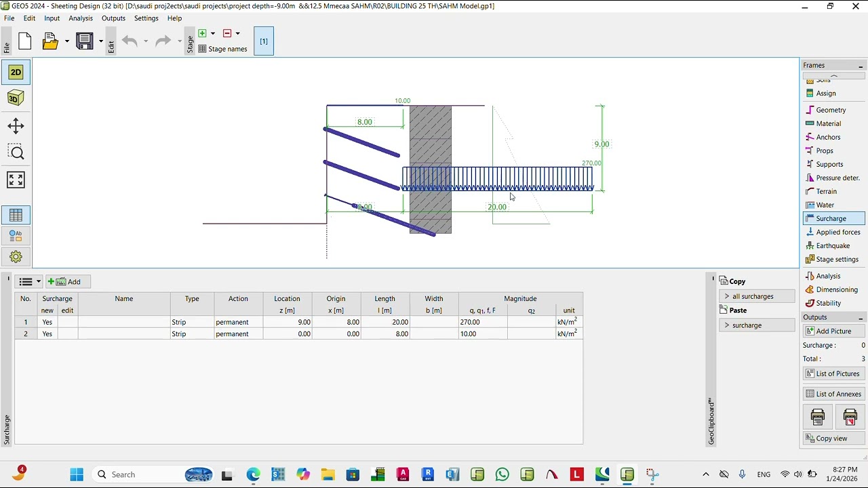Open the Dimensioning frame

tap(833, 289)
